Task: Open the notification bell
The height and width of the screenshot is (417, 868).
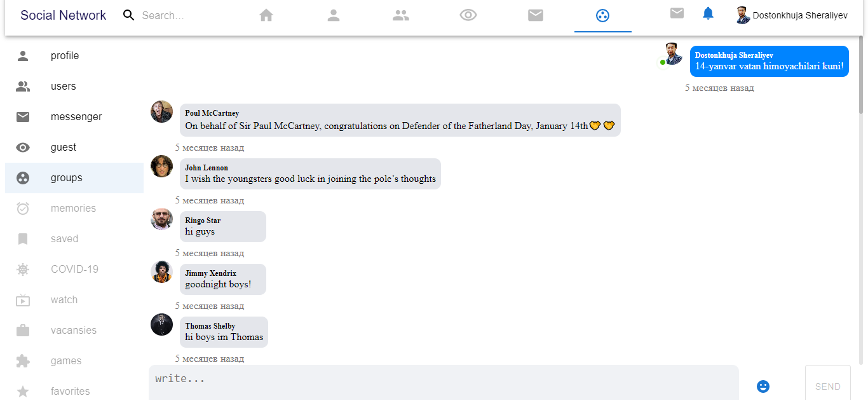Action: click(709, 13)
